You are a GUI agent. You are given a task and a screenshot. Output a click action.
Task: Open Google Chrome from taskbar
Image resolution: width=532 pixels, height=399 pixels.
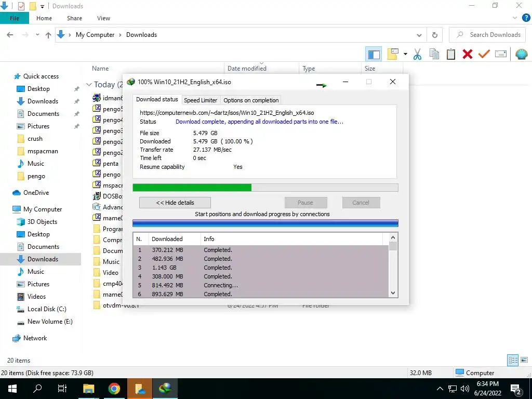point(114,389)
